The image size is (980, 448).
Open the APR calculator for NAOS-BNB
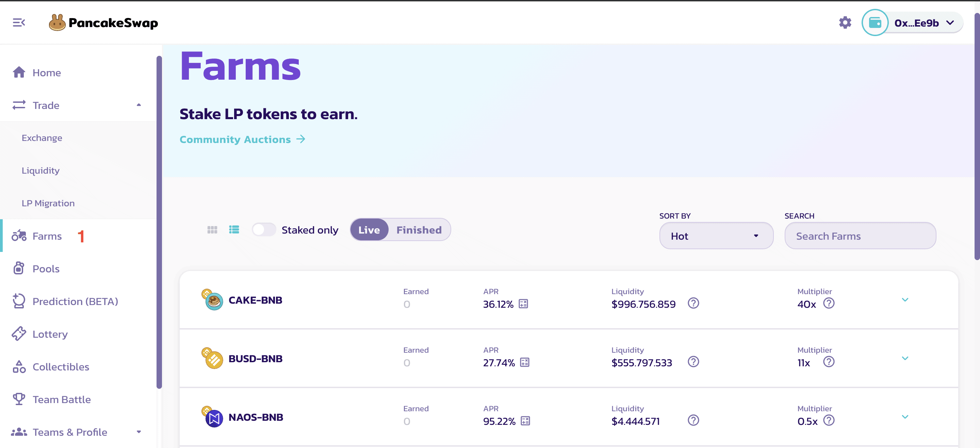pos(525,421)
